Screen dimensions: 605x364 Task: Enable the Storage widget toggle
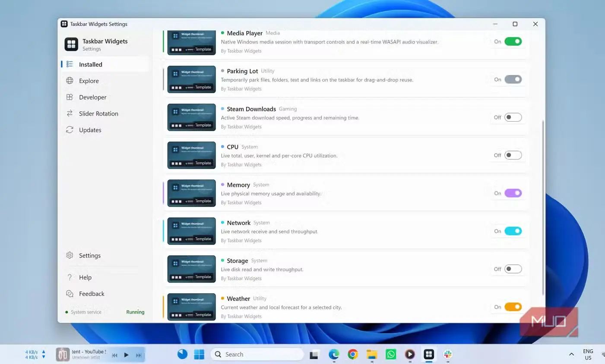[513, 269]
